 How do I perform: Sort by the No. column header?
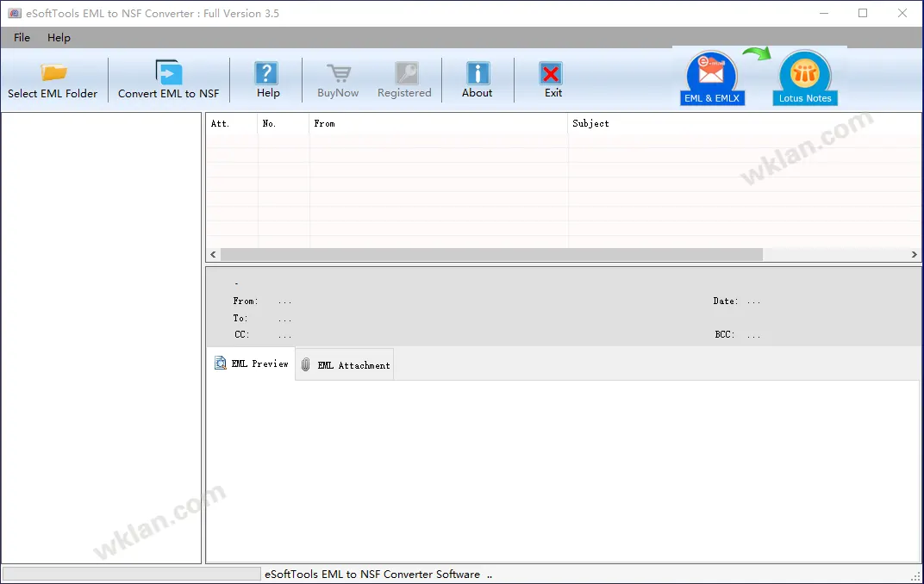click(284, 124)
